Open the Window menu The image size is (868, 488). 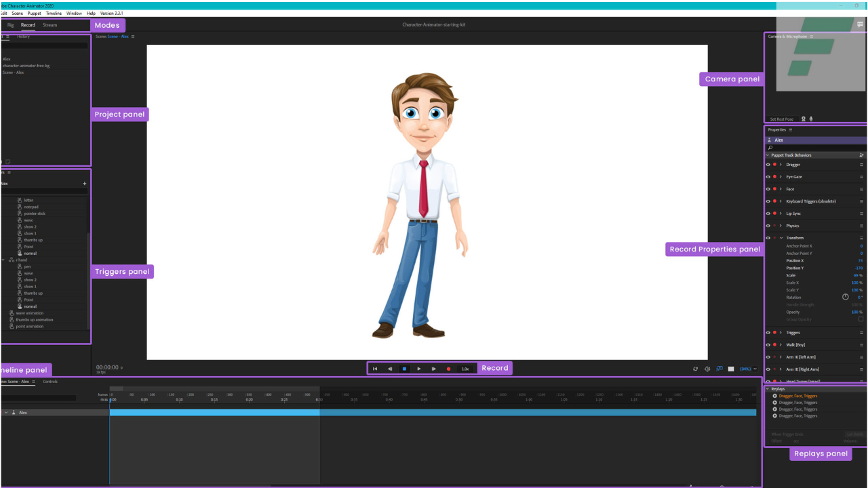[x=74, y=14]
